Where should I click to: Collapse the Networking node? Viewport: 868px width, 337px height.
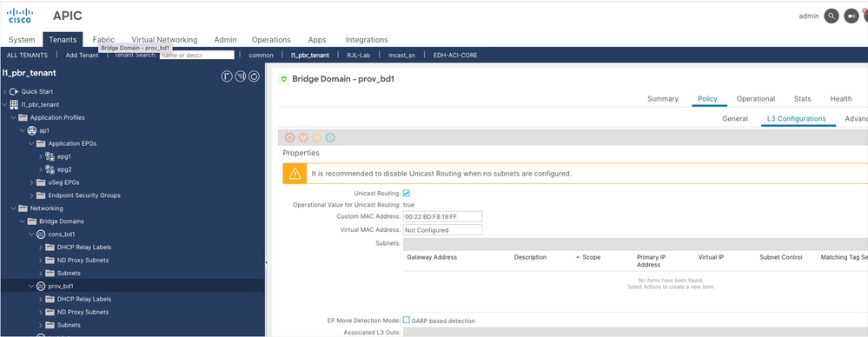point(13,208)
